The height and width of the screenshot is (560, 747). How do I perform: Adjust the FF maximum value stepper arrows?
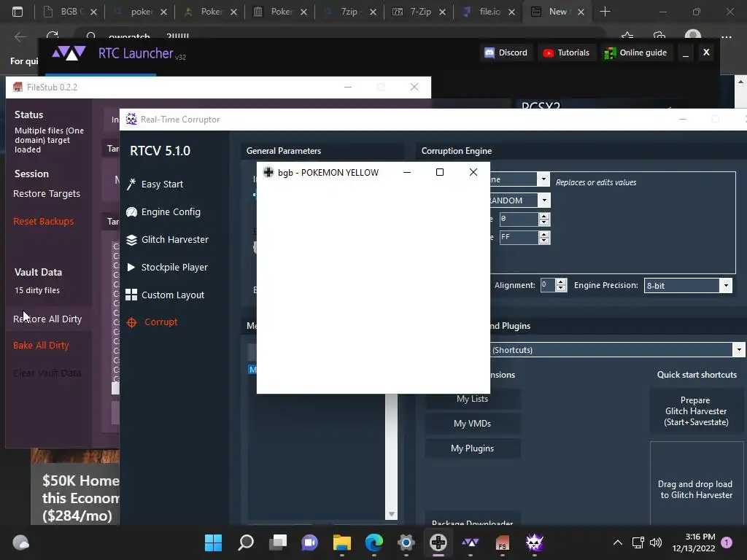point(544,237)
